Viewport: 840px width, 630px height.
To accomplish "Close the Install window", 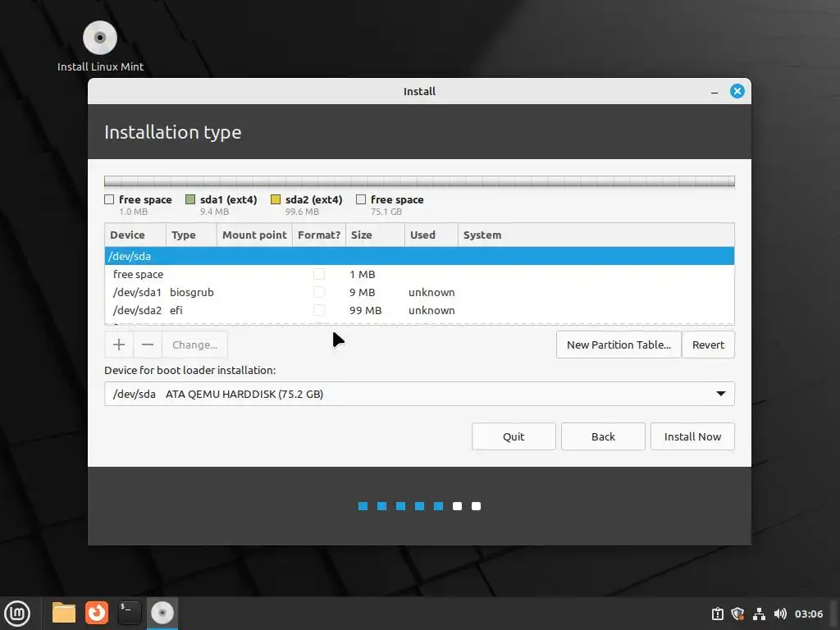I will click(737, 91).
